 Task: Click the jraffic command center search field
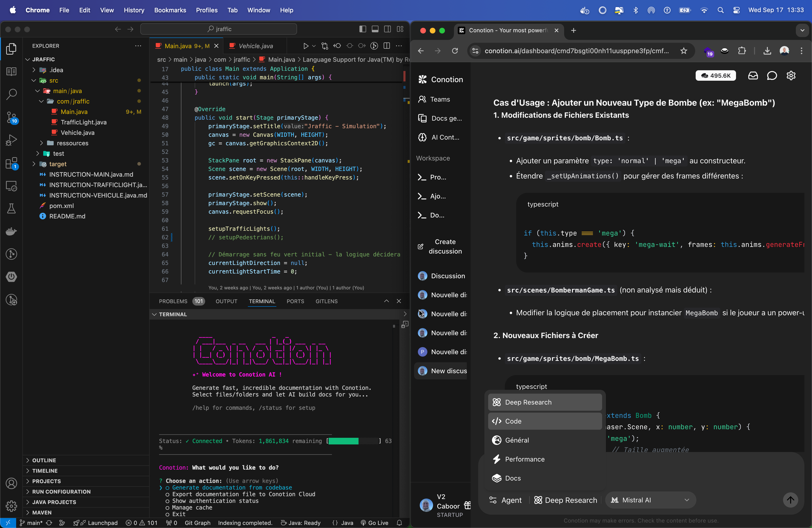[x=219, y=29]
